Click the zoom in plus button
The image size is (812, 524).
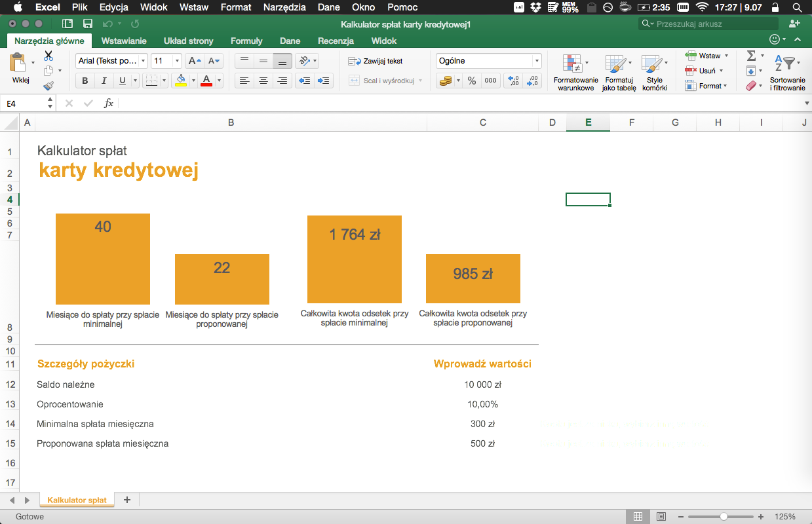[762, 517]
